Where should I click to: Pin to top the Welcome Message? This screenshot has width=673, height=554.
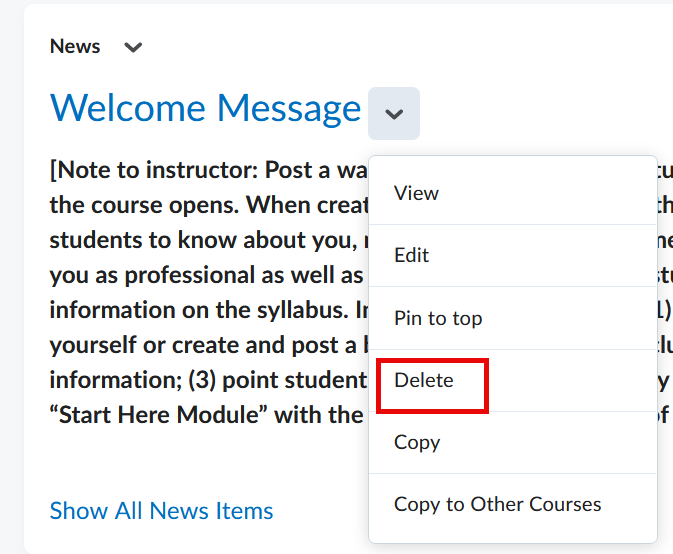pos(438,318)
